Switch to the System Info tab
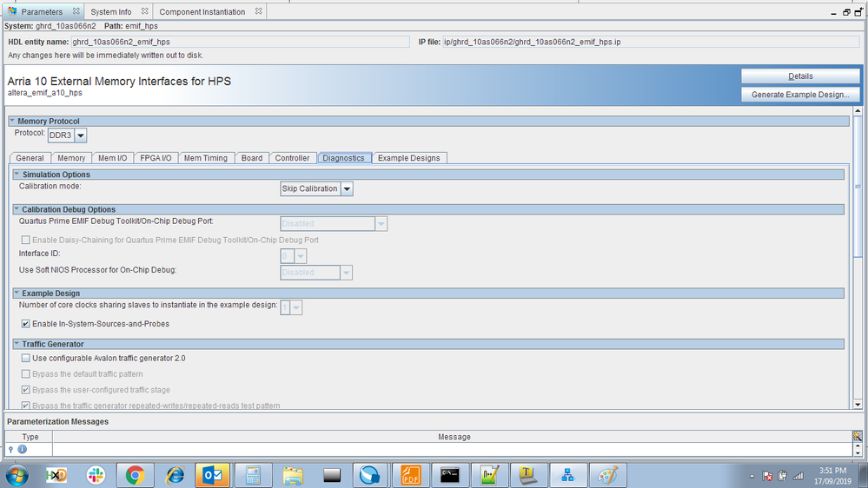The width and height of the screenshot is (868, 488). 111,11
